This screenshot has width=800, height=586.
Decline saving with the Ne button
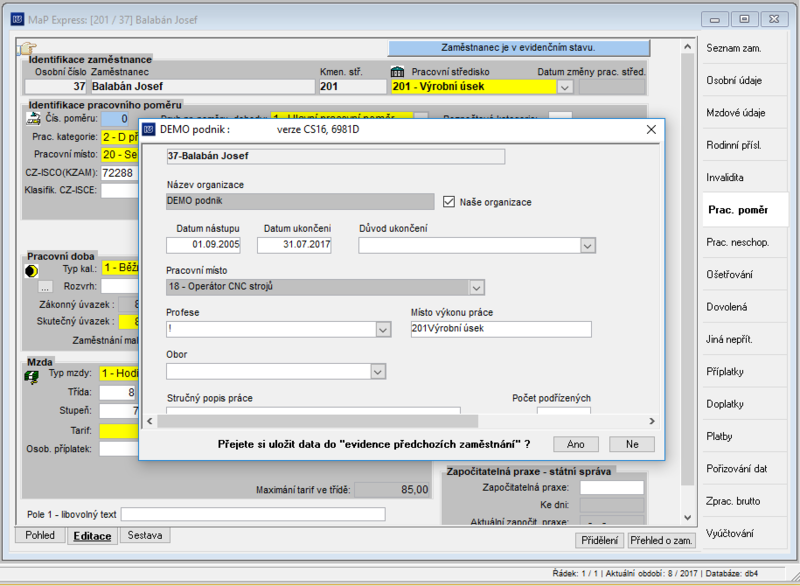[632, 444]
